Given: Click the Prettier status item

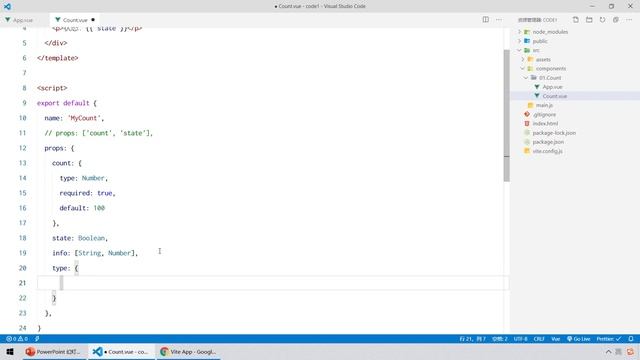Looking at the screenshot, I should pyautogui.click(x=609, y=339).
